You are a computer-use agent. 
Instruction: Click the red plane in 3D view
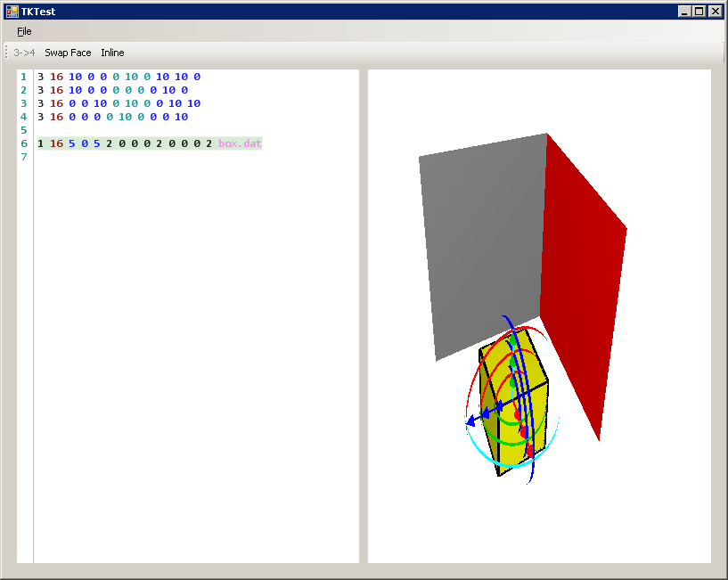pyautogui.click(x=580, y=279)
